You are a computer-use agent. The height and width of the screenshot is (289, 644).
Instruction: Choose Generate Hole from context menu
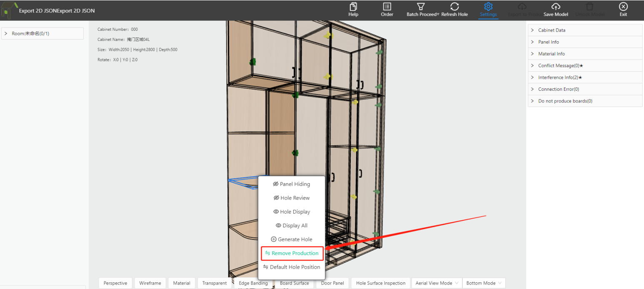coord(292,239)
